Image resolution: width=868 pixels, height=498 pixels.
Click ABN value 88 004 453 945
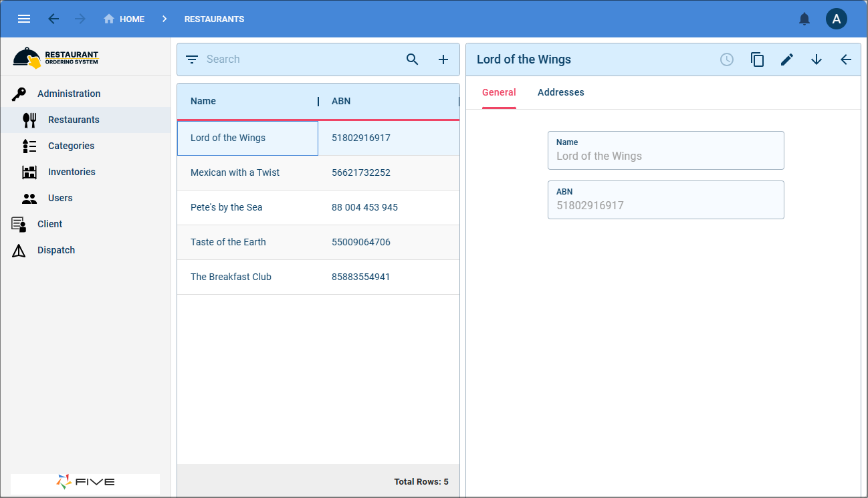tap(364, 208)
